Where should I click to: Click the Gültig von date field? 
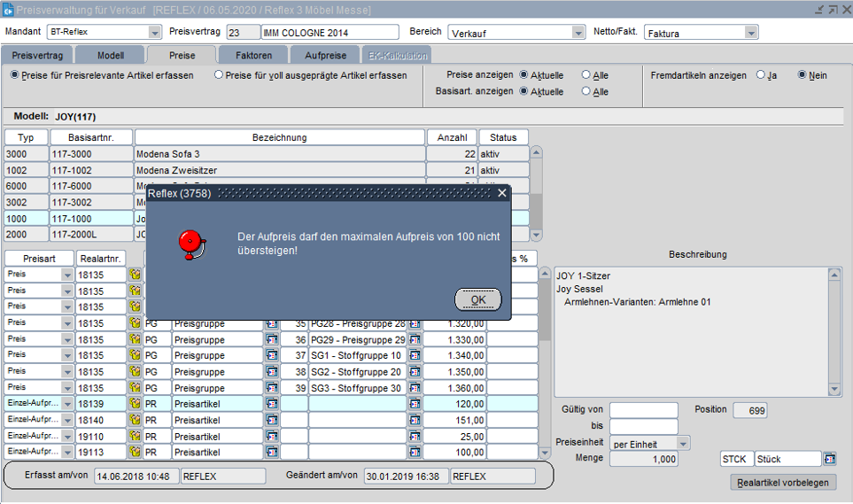[x=643, y=410]
